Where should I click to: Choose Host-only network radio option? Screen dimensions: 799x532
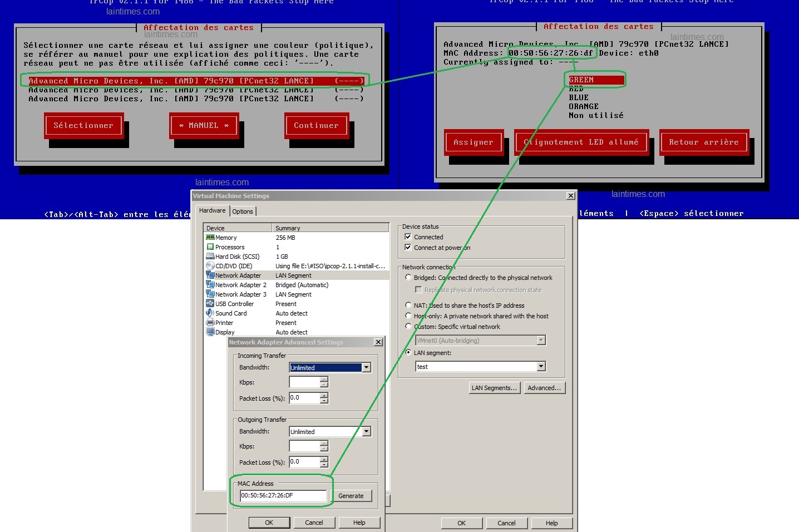tap(408, 316)
